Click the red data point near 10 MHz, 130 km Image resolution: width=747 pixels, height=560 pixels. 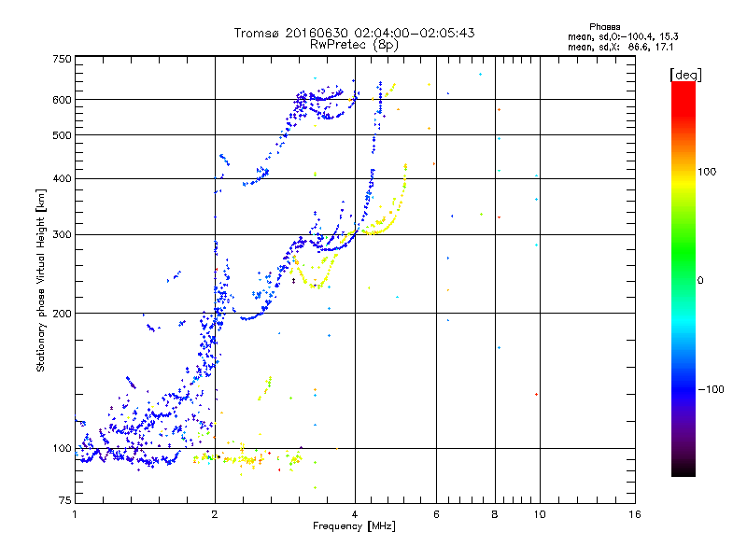tap(536, 394)
